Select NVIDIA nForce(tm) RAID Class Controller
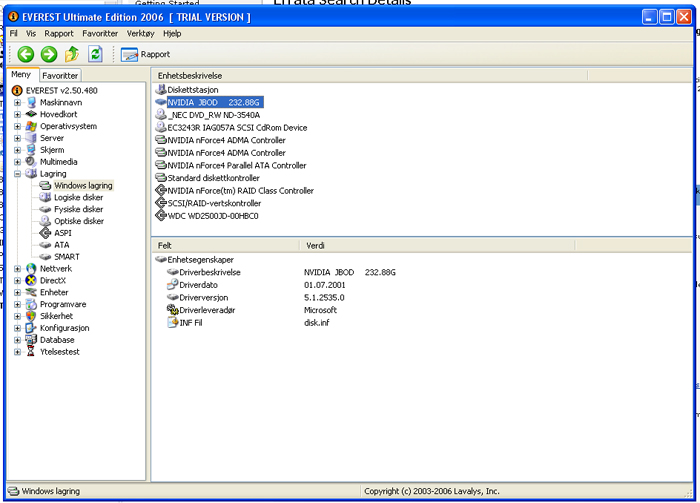The width and height of the screenshot is (700, 503). [x=240, y=191]
